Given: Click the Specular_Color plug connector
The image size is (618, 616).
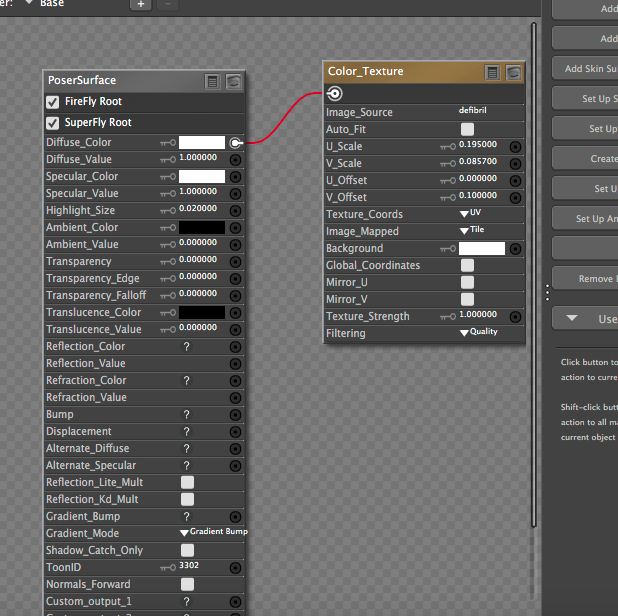Looking at the screenshot, I should [235, 177].
